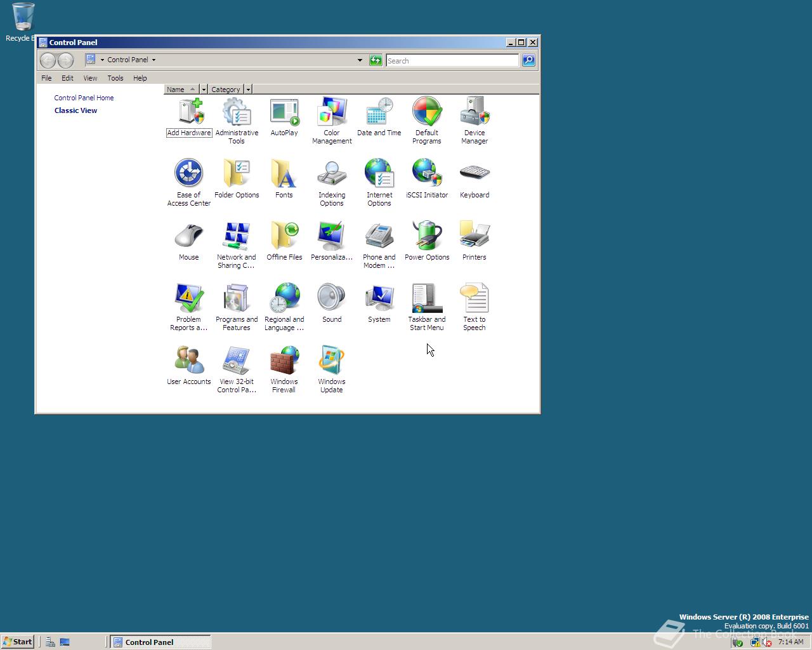Open the Printers applet
812x650 pixels.
[475, 241]
